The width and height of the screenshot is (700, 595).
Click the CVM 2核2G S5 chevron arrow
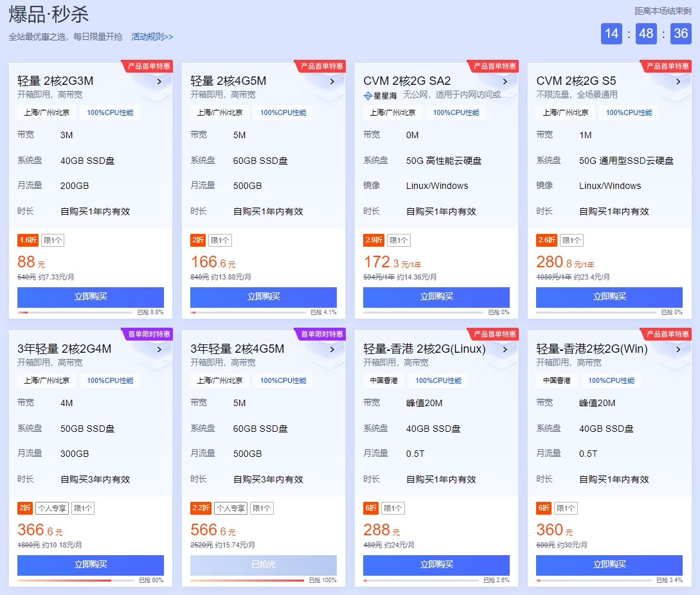click(678, 82)
